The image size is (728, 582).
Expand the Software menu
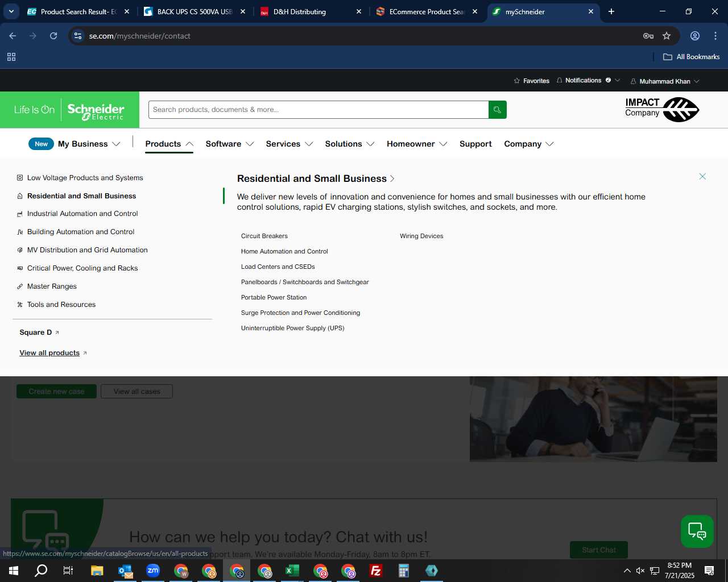pos(230,144)
